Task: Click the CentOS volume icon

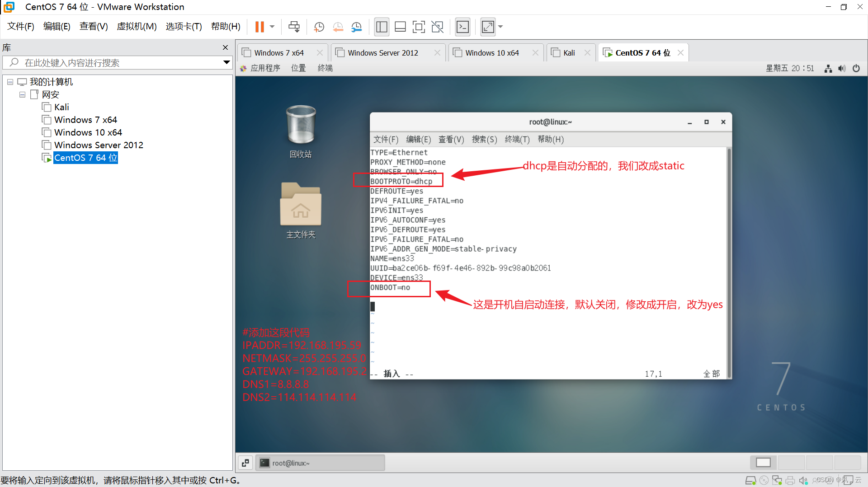Action: [x=842, y=68]
